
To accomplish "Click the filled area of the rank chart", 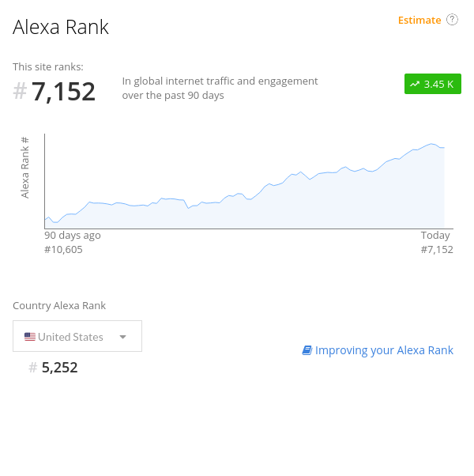I will tap(316, 206).
